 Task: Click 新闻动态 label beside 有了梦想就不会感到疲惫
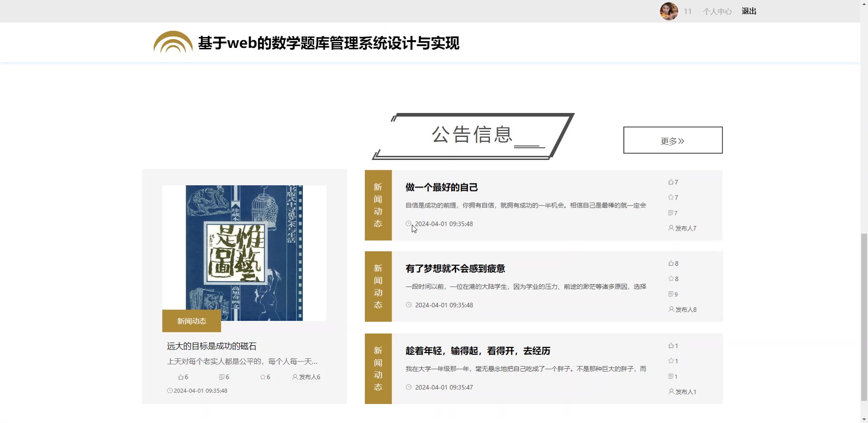click(x=378, y=287)
